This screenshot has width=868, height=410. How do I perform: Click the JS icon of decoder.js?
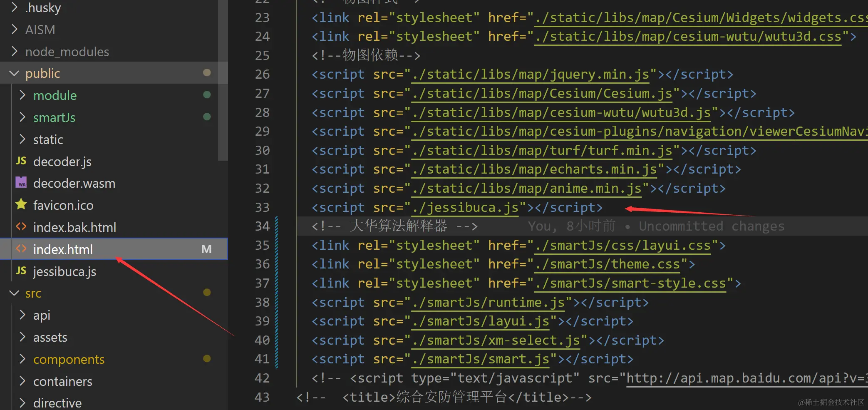(x=21, y=161)
